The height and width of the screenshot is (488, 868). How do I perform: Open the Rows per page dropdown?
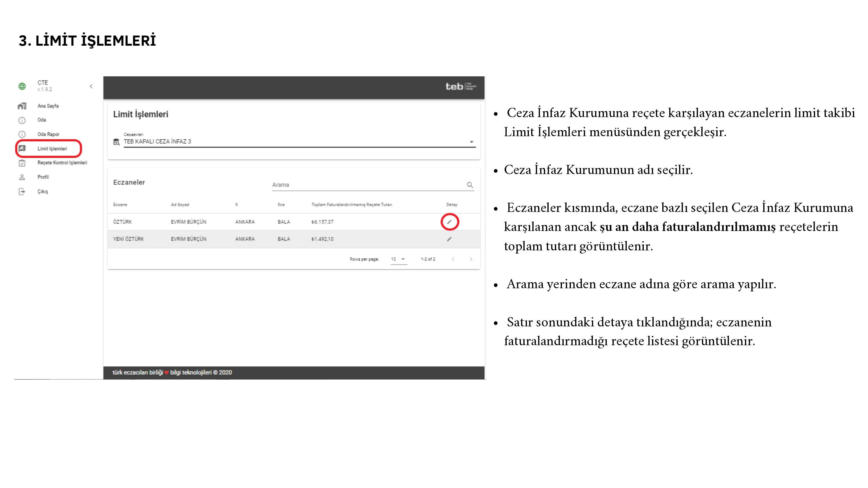point(399,259)
